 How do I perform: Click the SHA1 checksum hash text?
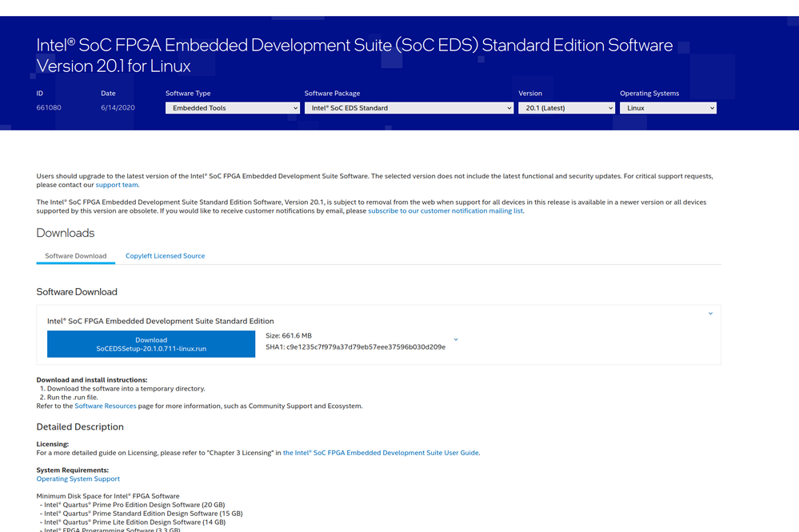coord(366,347)
